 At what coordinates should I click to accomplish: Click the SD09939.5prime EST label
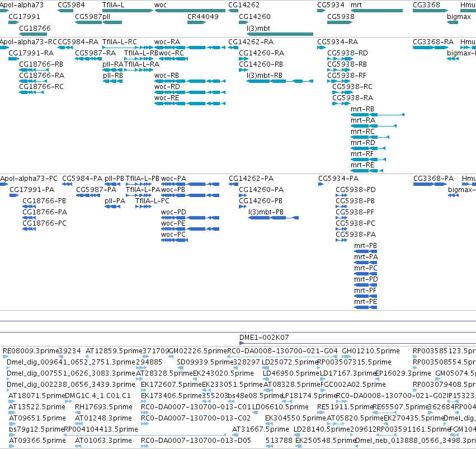coord(205,362)
